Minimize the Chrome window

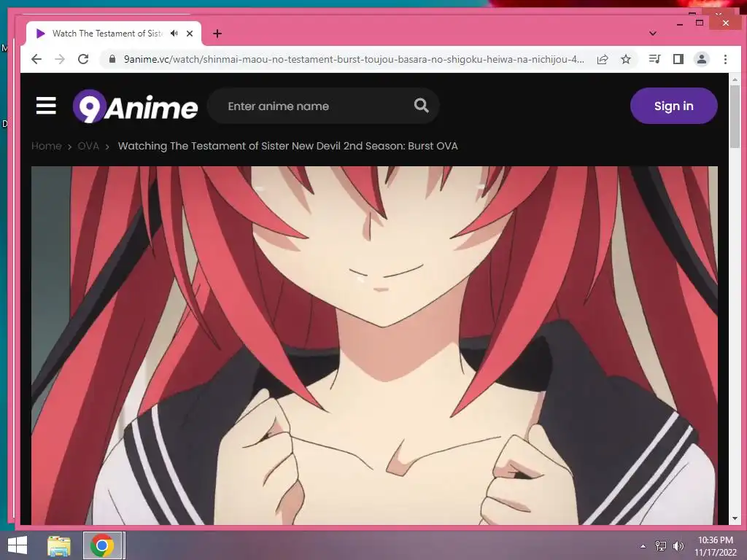pyautogui.click(x=680, y=23)
